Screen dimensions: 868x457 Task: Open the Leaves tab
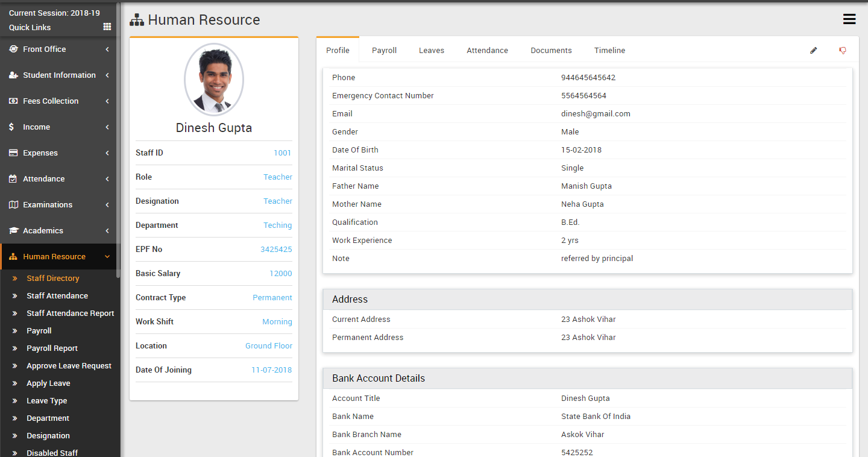pyautogui.click(x=432, y=51)
